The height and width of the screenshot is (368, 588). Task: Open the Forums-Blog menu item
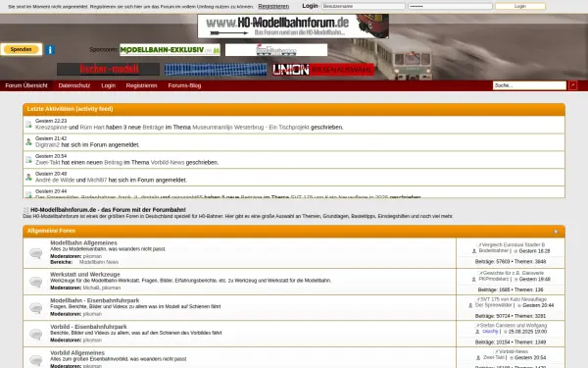click(x=184, y=85)
